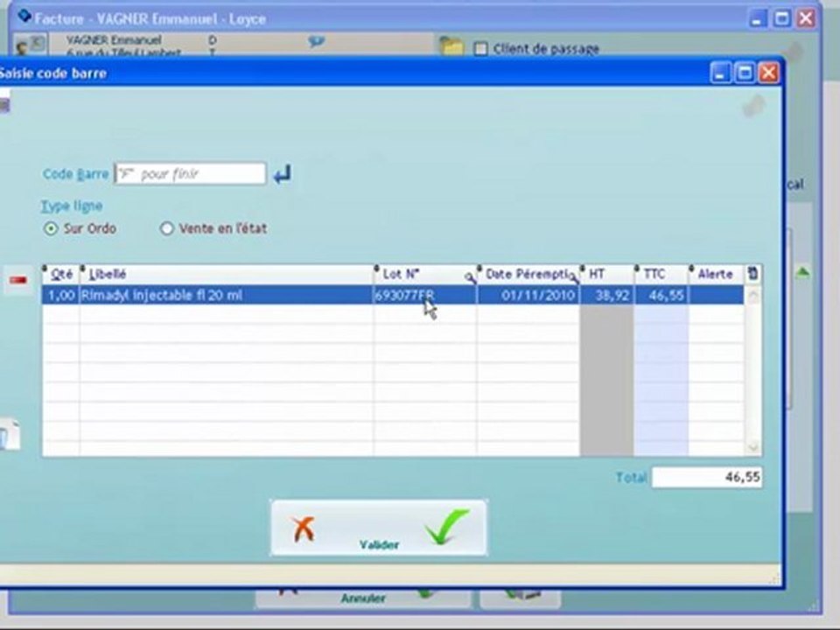Click the orange X cancel icon

304,528
